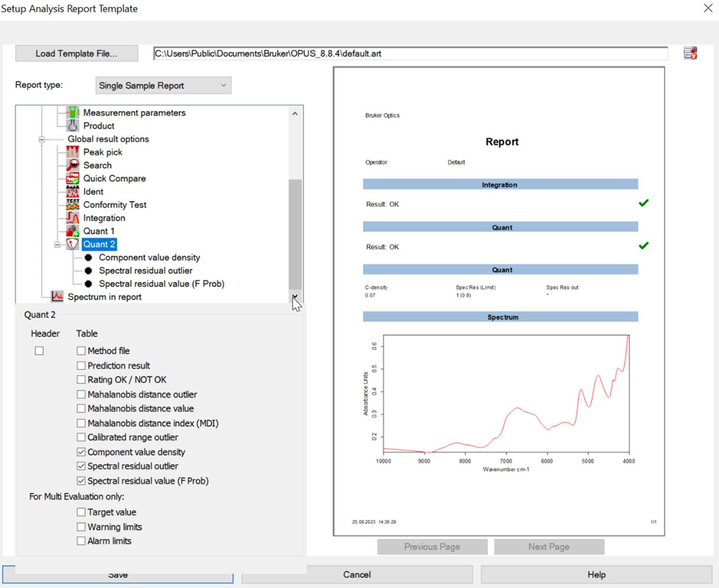Viewport: 719px width, 588px height.
Task: Select Spectral residual outlier tree item
Action: coord(145,271)
